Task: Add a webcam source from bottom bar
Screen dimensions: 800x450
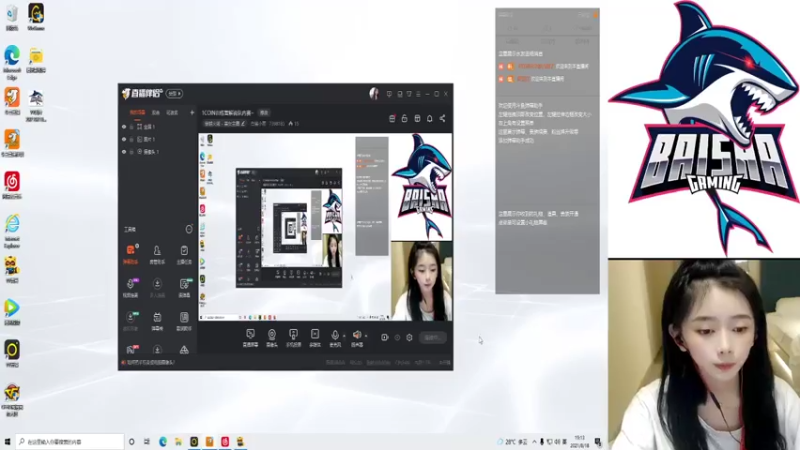Action: 272,338
